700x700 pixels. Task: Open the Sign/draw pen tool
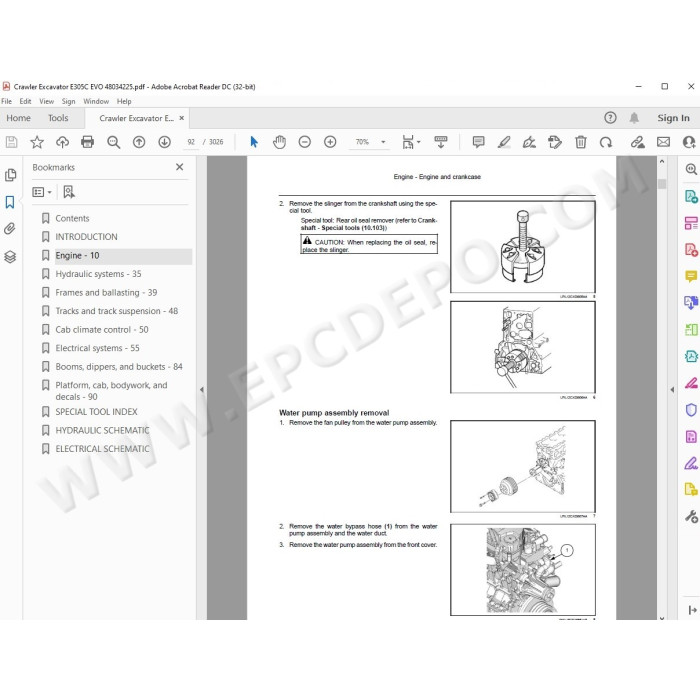[529, 142]
